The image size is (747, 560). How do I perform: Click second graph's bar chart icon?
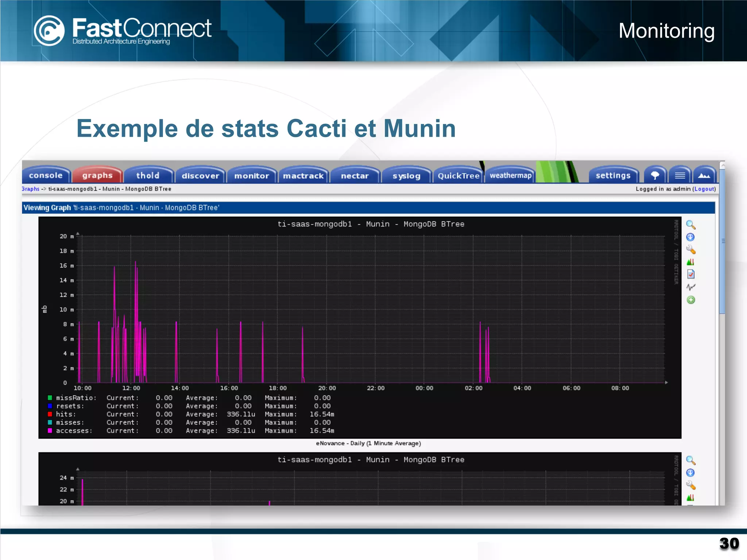[x=690, y=498]
